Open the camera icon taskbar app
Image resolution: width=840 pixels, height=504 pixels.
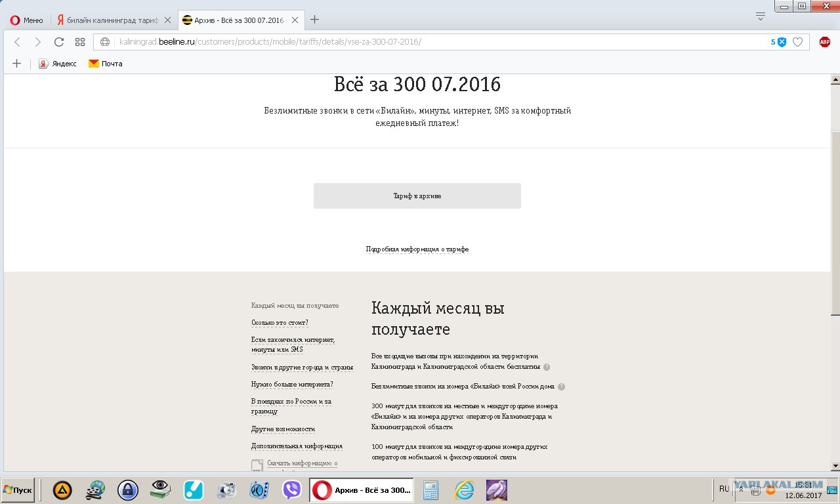(226, 490)
